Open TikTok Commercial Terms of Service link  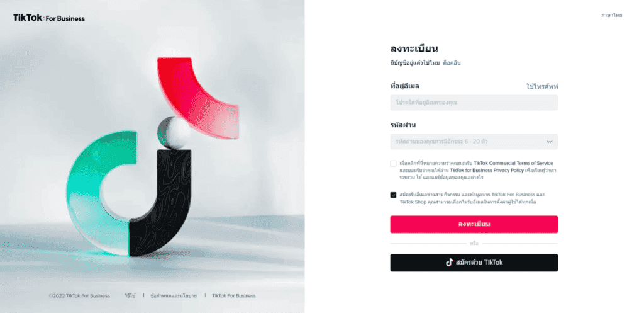click(x=513, y=163)
